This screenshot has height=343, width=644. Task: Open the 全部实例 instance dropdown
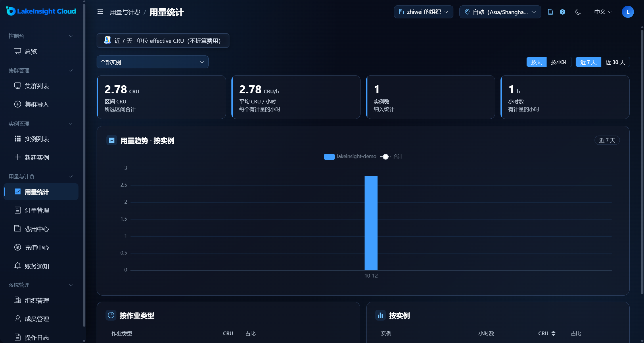pyautogui.click(x=152, y=62)
